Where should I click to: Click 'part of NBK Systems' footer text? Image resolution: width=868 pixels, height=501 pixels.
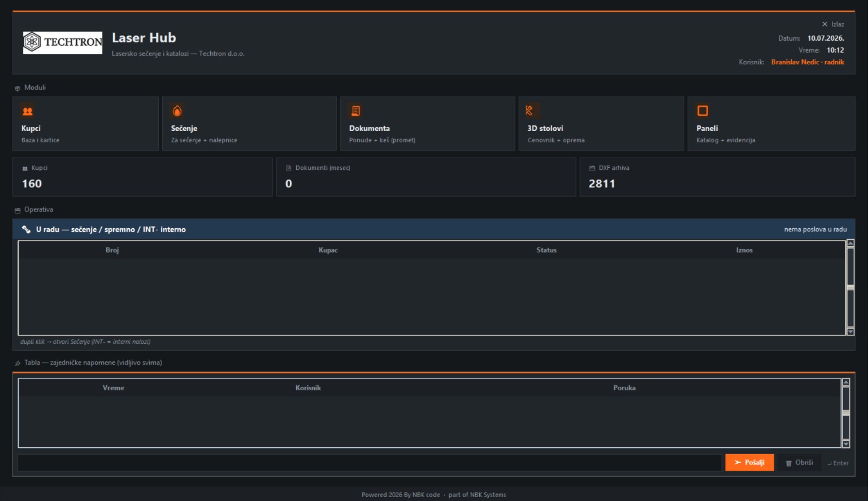(478, 495)
